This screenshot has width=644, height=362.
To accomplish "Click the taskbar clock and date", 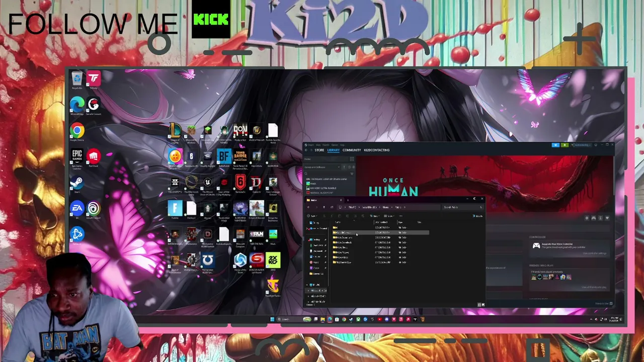I will pos(614,319).
